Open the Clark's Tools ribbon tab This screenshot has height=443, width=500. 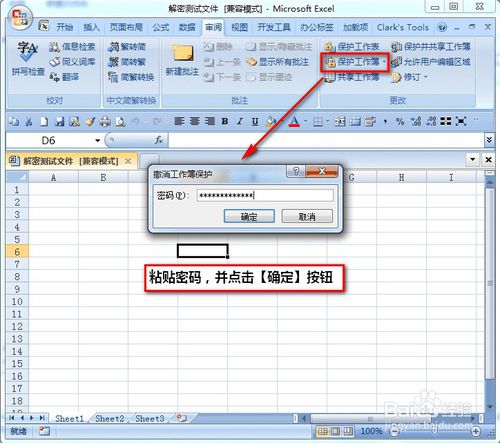403,27
